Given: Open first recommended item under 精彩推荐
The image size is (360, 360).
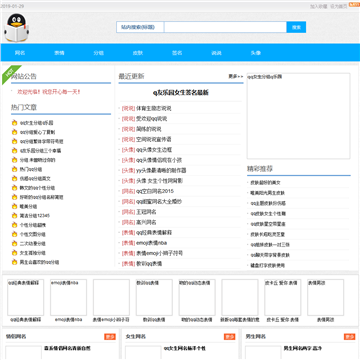Looking at the screenshot, I should click(266, 183).
